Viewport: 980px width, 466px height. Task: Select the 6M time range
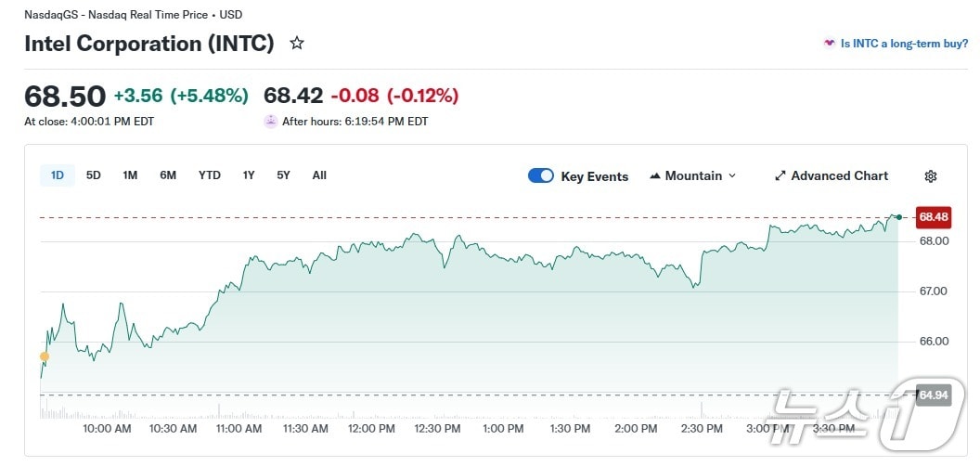point(168,175)
